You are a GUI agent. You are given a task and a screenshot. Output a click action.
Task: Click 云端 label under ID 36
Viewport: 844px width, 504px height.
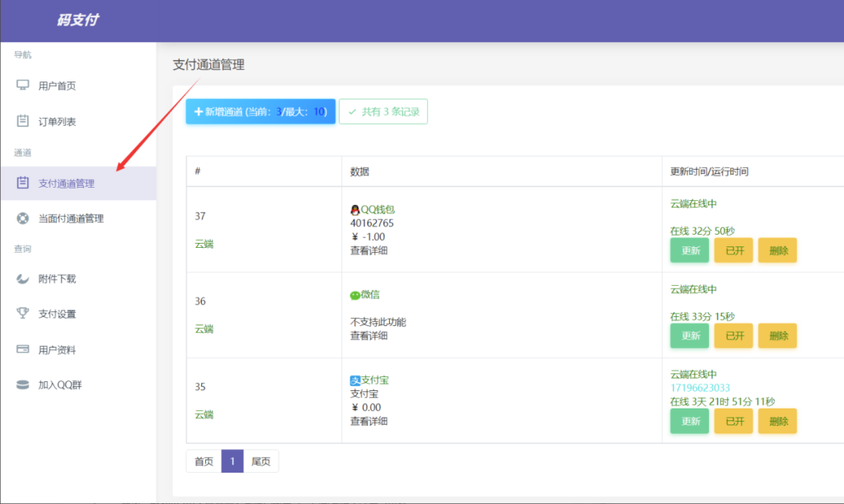point(204,329)
